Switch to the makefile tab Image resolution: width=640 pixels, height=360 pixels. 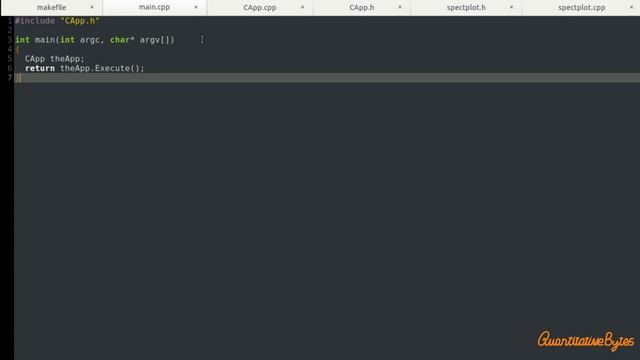(51, 7)
